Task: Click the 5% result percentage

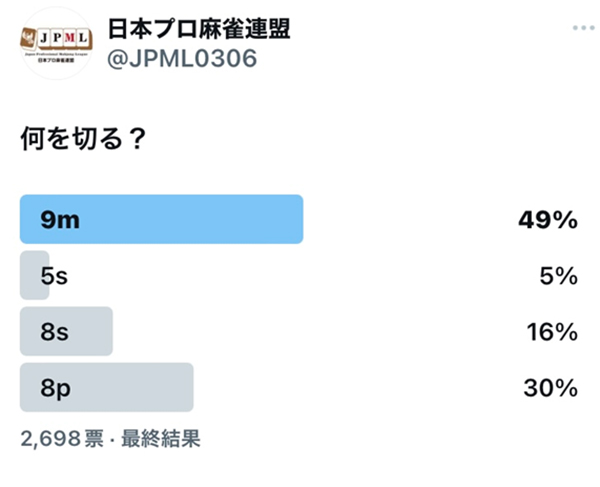Action: 559,276
